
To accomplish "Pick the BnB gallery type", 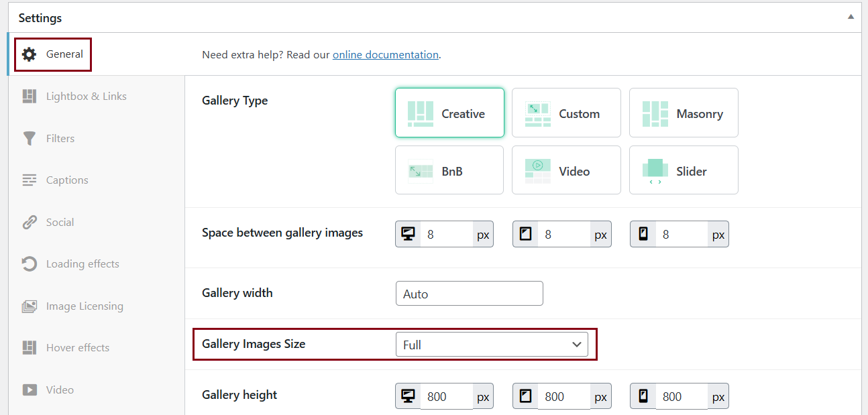I will [449, 171].
